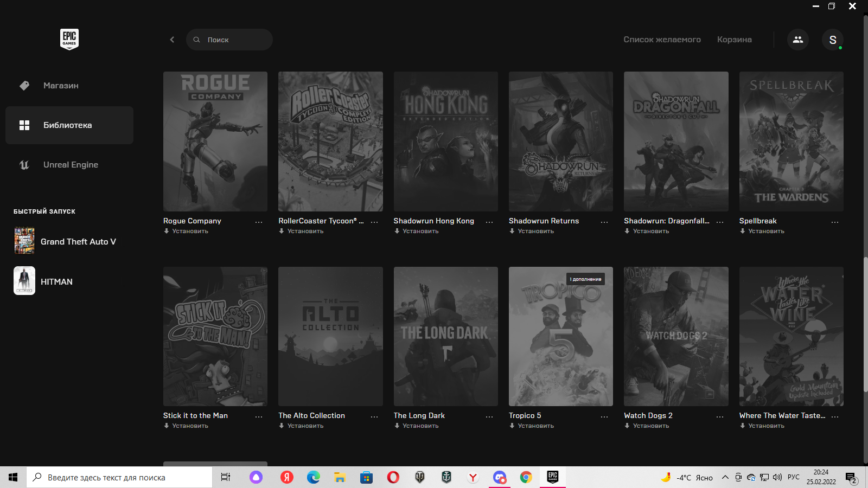Click the Grand Theft Auto V thumbnail icon
The width and height of the screenshot is (868, 488).
pyautogui.click(x=24, y=241)
